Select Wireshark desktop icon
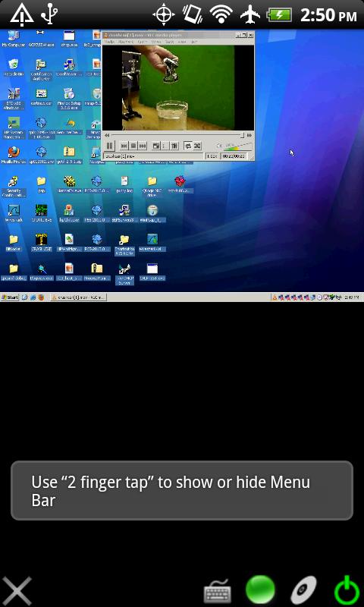 point(14,213)
